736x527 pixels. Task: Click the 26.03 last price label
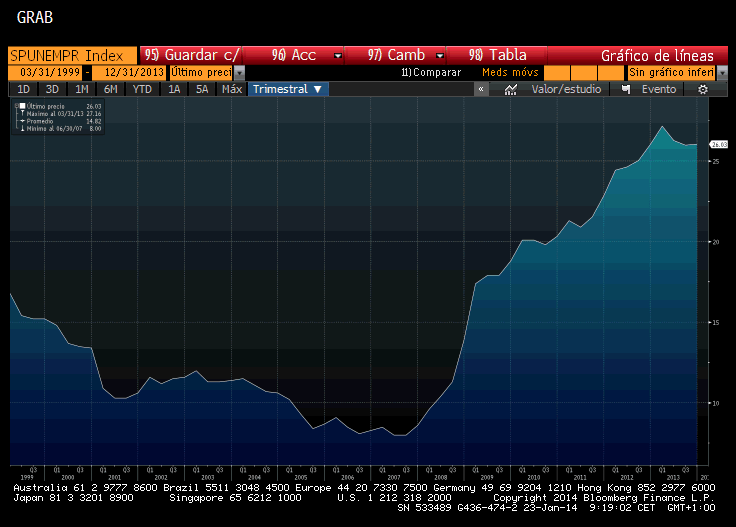719,145
